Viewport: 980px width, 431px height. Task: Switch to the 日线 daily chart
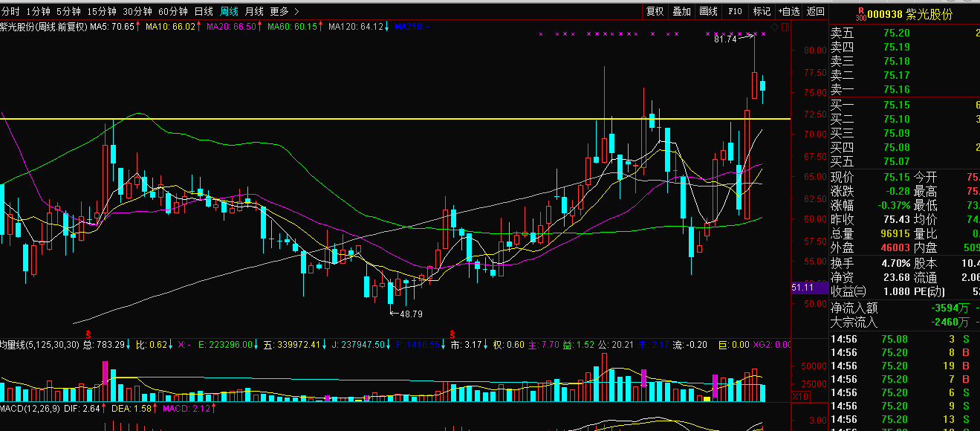click(x=204, y=11)
